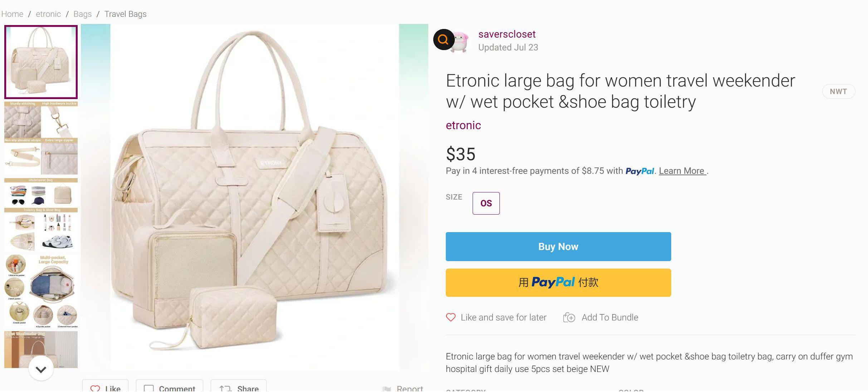The height and width of the screenshot is (392, 868).
Task: Click the heart icon beside Like and save
Action: tap(451, 318)
